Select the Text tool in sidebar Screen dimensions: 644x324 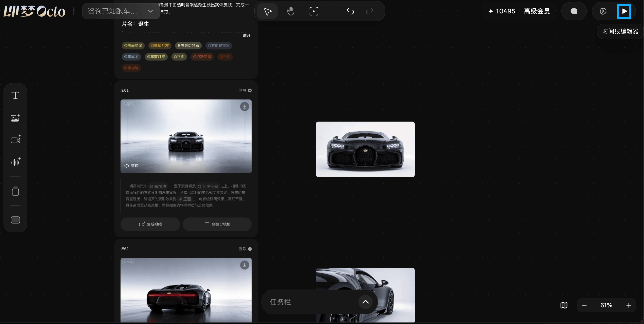coord(15,95)
